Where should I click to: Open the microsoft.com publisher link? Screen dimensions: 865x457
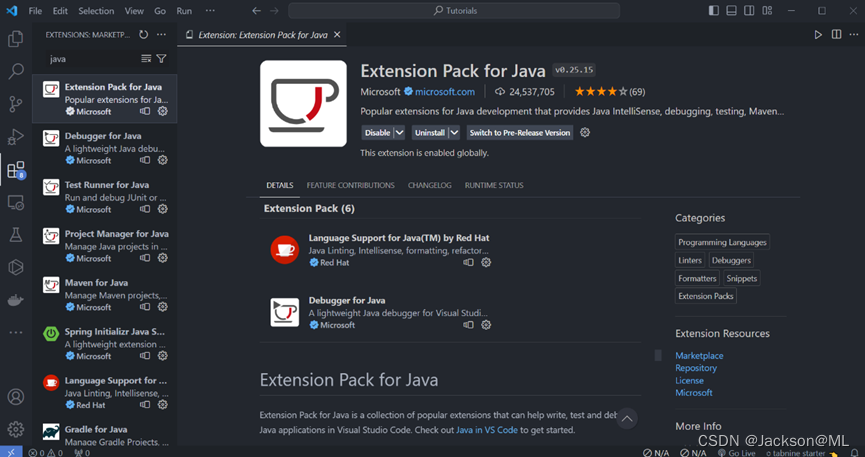click(x=445, y=92)
